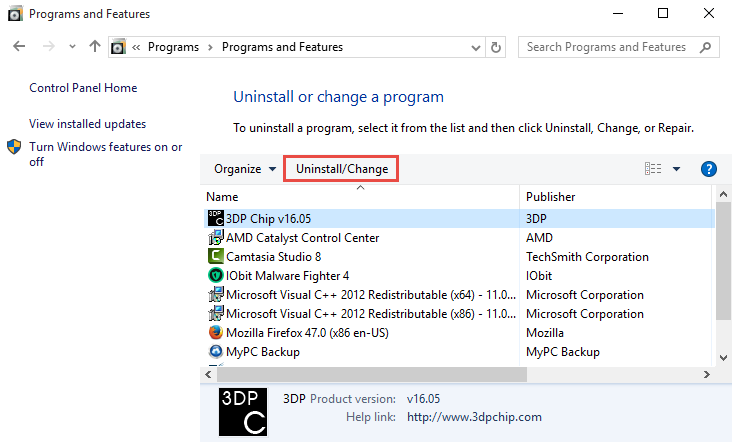Go up one folder level

point(95,46)
